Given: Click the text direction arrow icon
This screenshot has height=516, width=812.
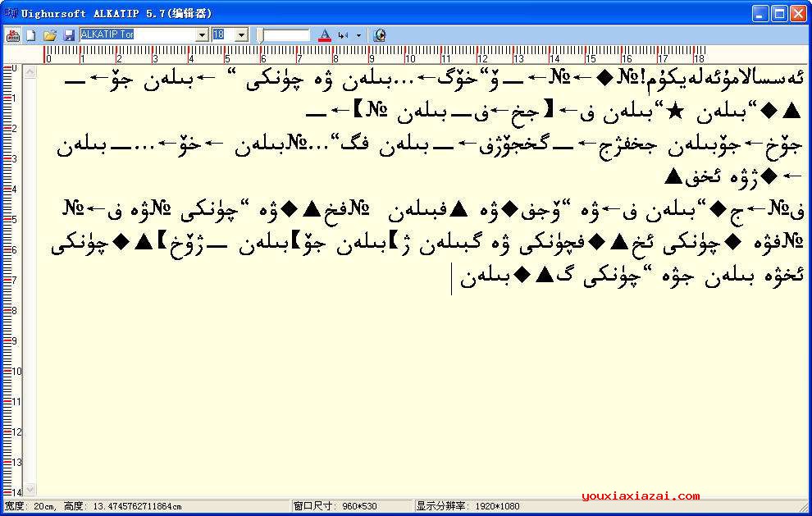Looking at the screenshot, I should (343, 35).
